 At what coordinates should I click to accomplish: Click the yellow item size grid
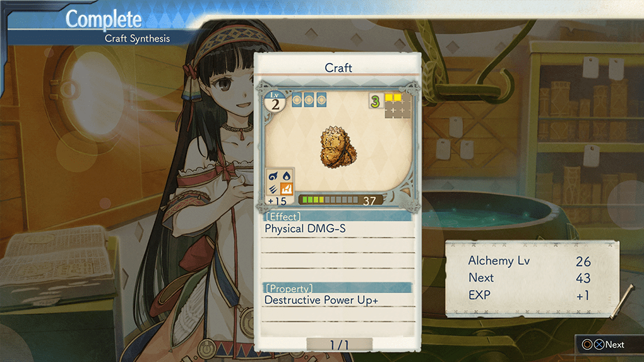pos(397,105)
